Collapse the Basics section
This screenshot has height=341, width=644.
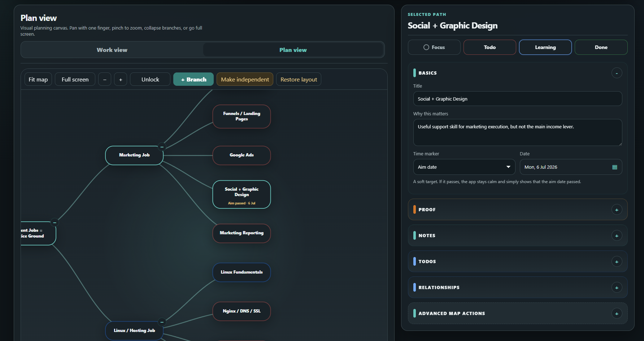click(617, 73)
